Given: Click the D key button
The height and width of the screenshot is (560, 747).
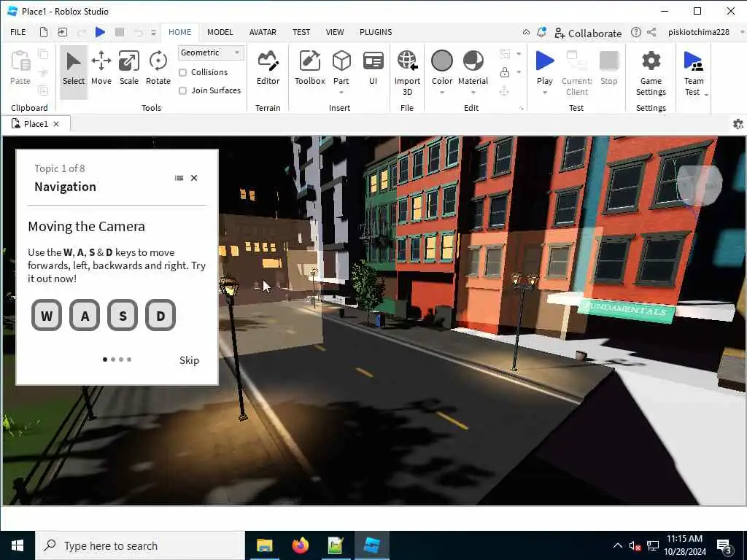Looking at the screenshot, I should coord(160,315).
